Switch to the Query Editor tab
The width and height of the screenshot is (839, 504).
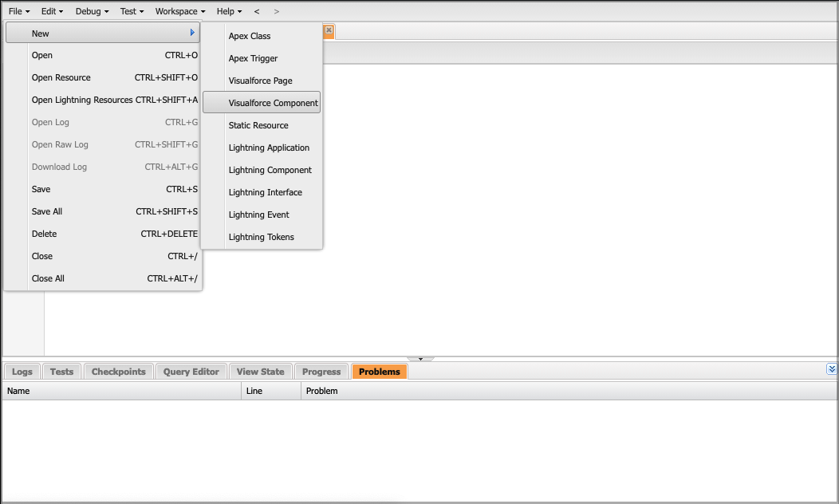coord(191,372)
